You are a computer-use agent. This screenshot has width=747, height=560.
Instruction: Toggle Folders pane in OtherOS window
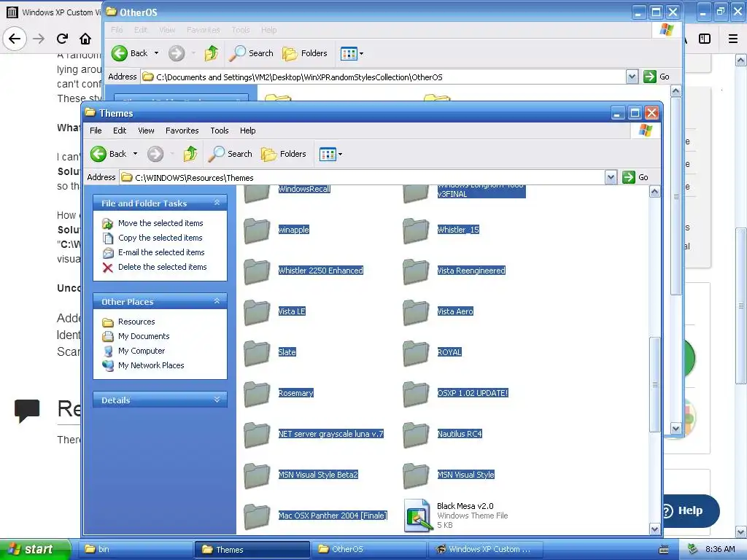(305, 53)
